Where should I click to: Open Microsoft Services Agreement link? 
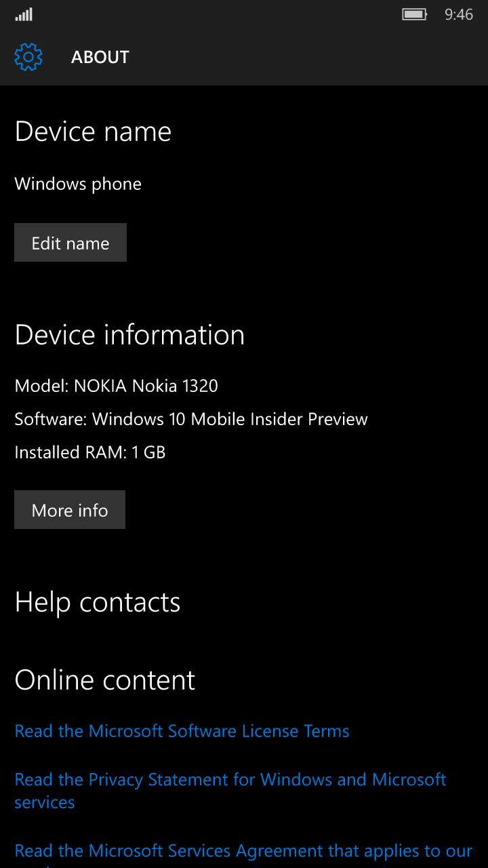click(x=243, y=854)
